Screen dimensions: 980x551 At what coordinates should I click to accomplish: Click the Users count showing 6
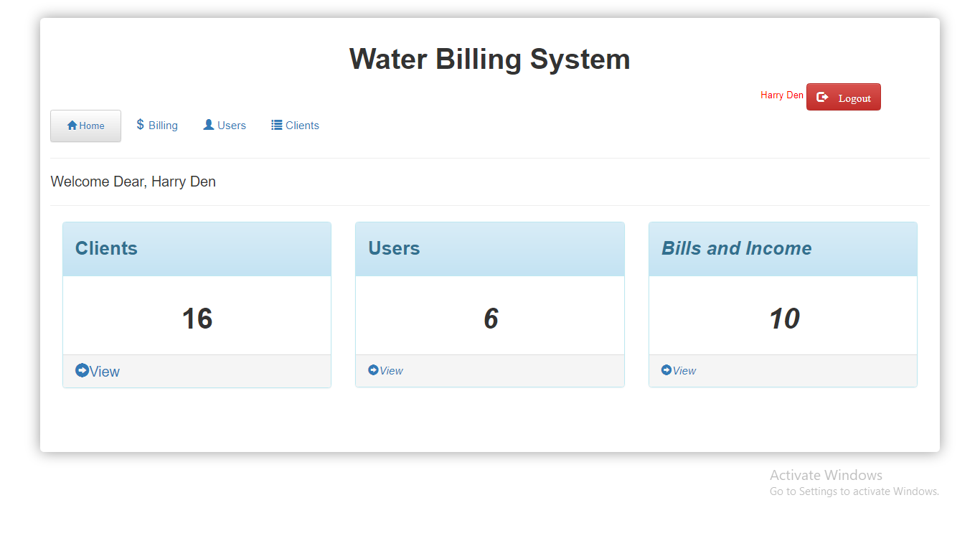[x=490, y=318]
